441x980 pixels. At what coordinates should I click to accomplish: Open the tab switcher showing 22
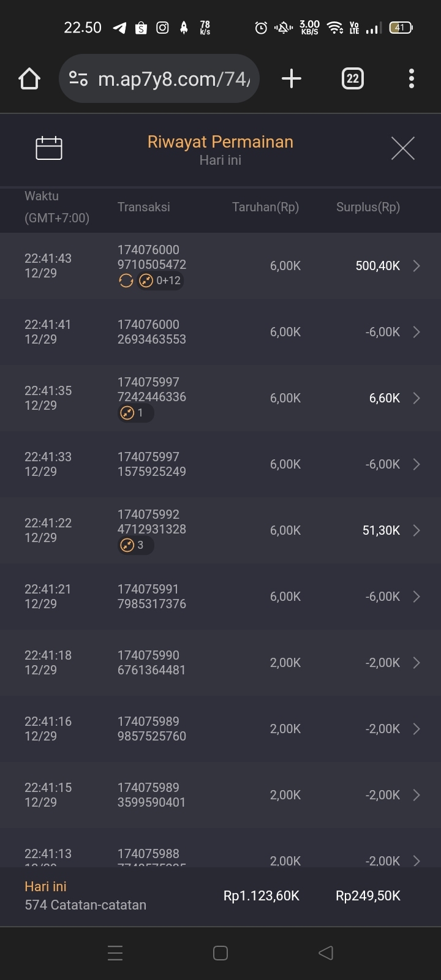pyautogui.click(x=352, y=78)
